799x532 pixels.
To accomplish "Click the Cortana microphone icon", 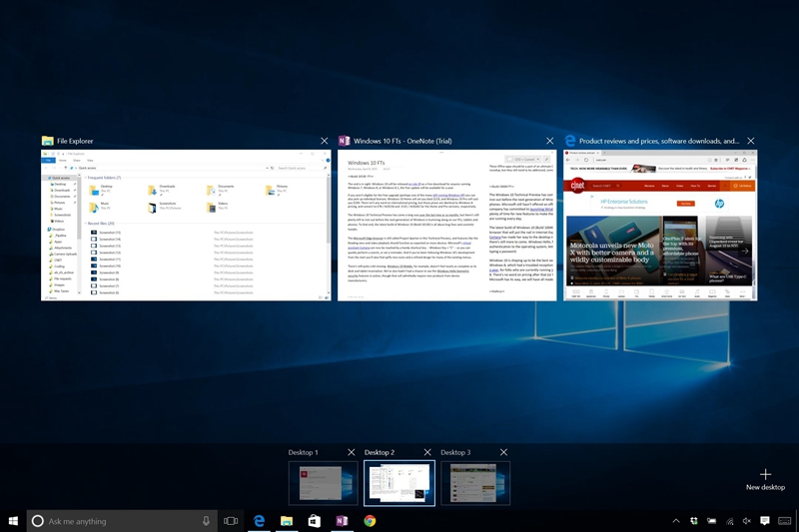I will [x=206, y=521].
